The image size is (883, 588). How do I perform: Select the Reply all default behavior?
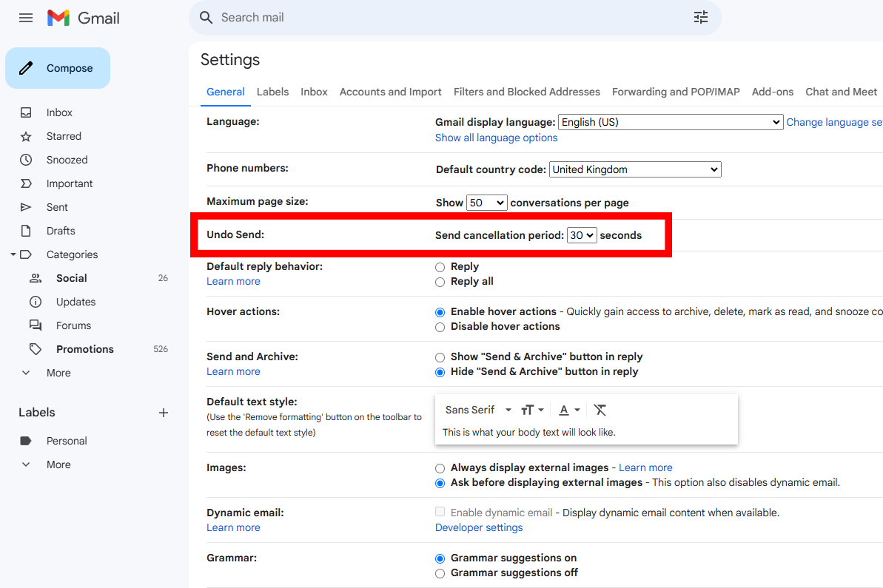pyautogui.click(x=440, y=282)
